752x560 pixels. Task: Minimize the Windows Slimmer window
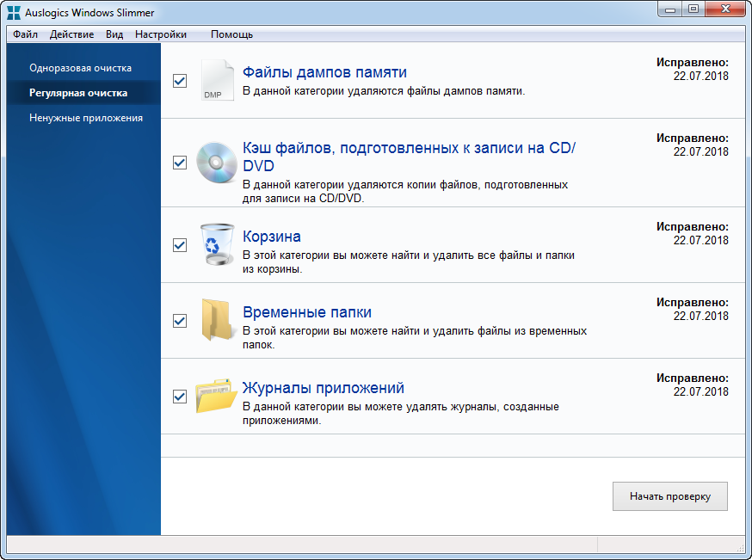click(670, 9)
